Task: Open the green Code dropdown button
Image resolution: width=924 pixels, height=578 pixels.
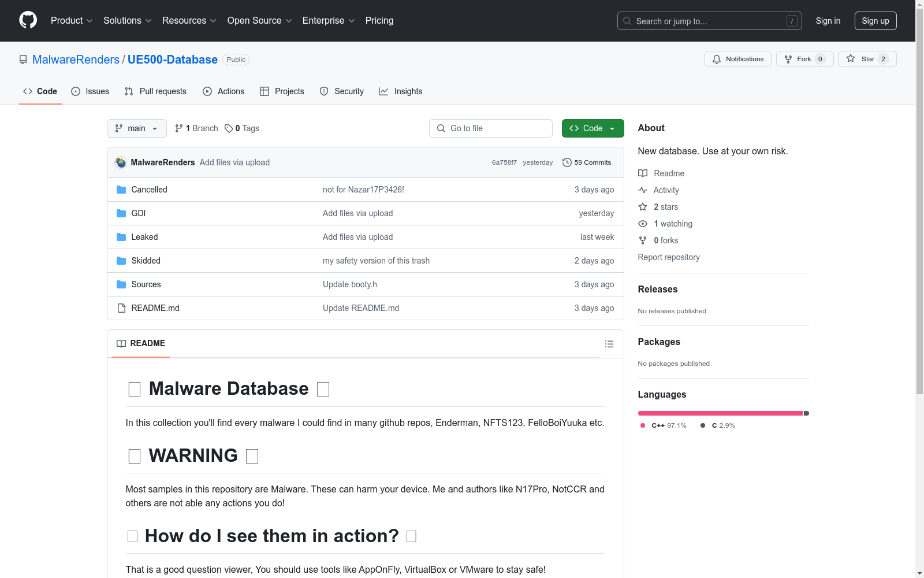Action: (593, 128)
